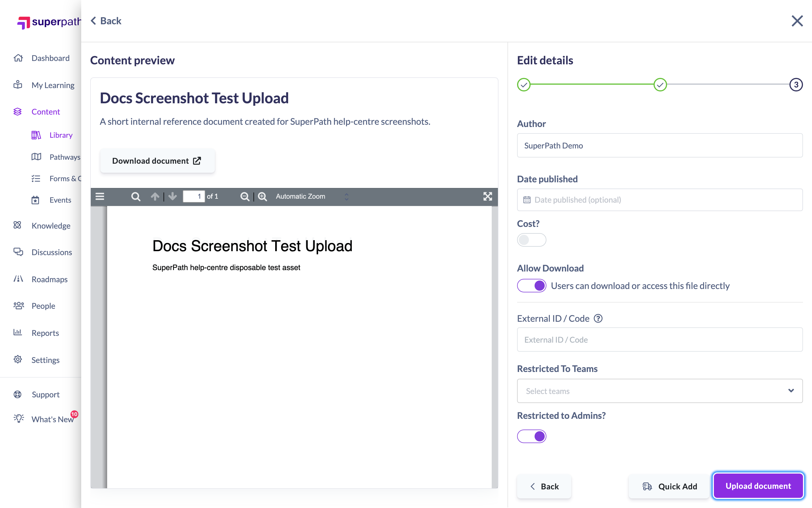Disable the Restricted to Admins toggle
812x508 pixels.
tap(531, 436)
